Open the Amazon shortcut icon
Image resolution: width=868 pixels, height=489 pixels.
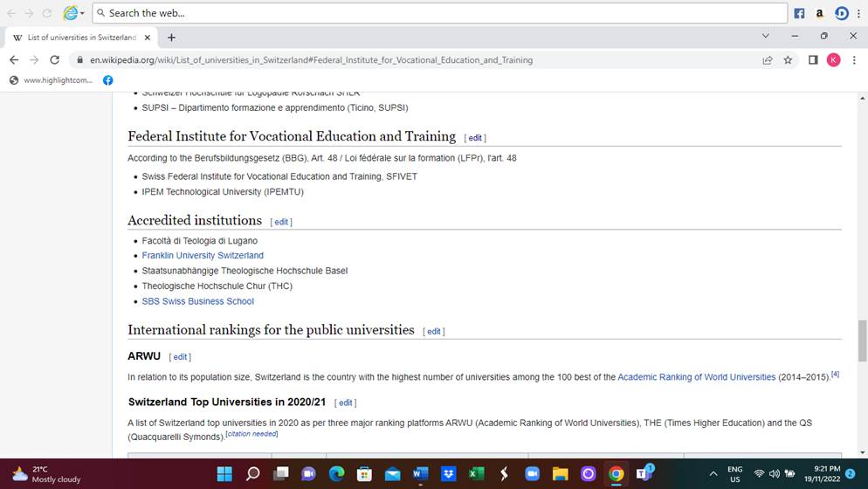(819, 13)
